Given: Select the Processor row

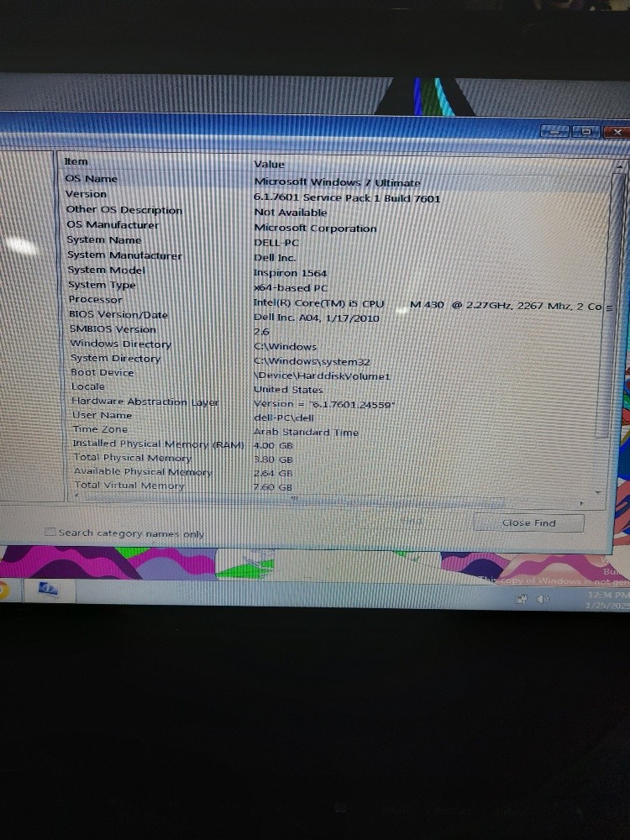Looking at the screenshot, I should point(337,302).
